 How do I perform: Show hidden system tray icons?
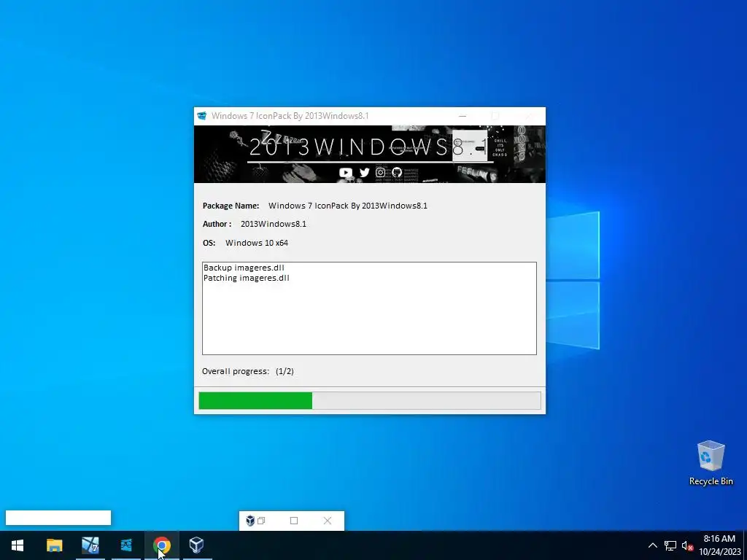point(653,545)
